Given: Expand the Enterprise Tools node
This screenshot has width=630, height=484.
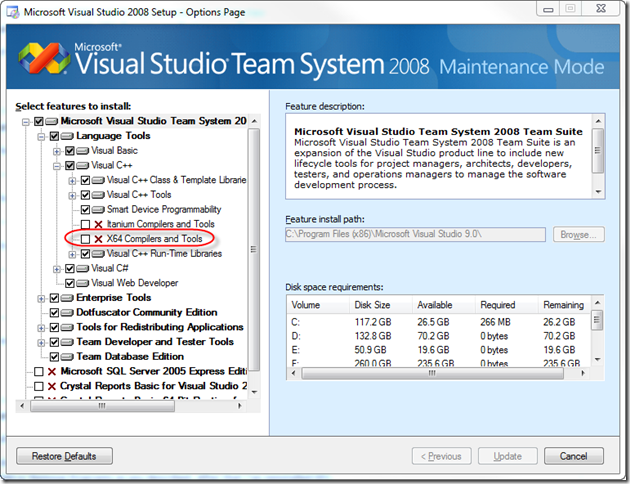Looking at the screenshot, I should pyautogui.click(x=41, y=298).
